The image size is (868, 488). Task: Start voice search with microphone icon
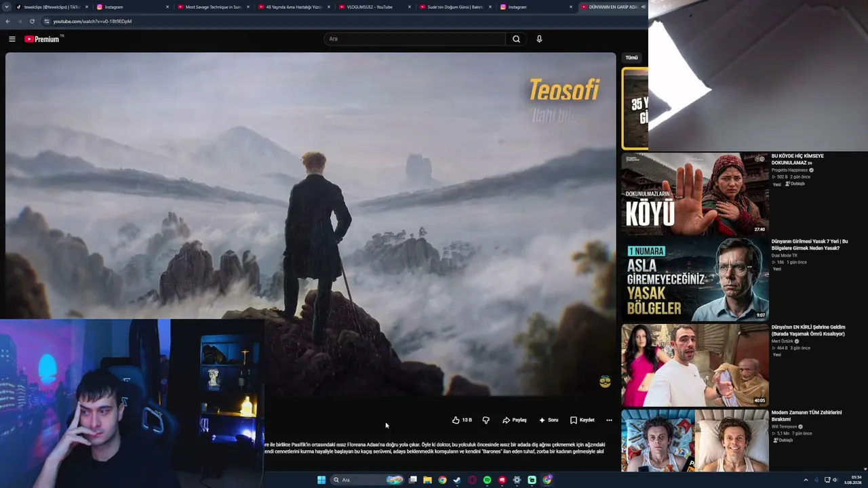(539, 39)
